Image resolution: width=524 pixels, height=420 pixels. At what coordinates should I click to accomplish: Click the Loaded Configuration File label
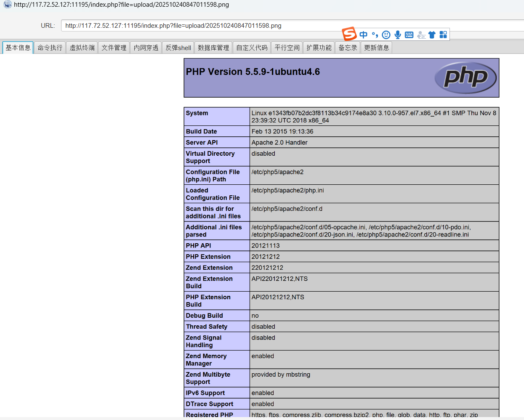pyautogui.click(x=213, y=194)
